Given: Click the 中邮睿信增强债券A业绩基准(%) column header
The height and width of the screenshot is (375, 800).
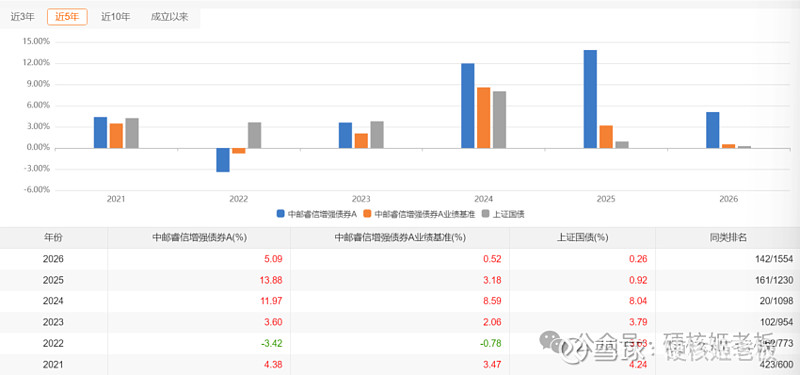Looking at the screenshot, I should click(400, 238).
